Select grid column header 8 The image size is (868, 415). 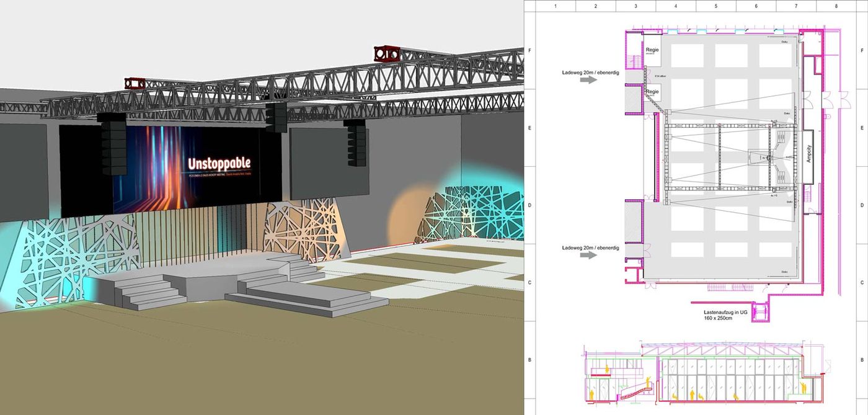[836, 6]
